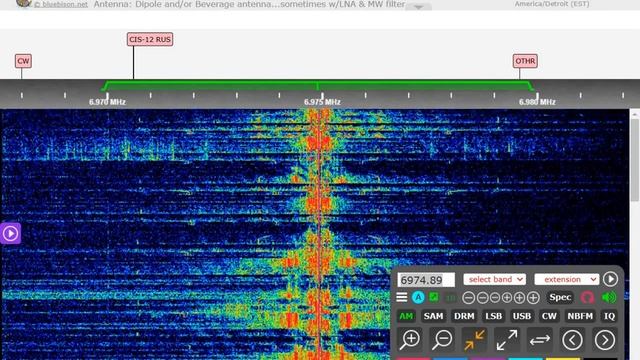640x360 pixels.
Task: Select NBFM demodulation mode
Action: click(x=580, y=316)
